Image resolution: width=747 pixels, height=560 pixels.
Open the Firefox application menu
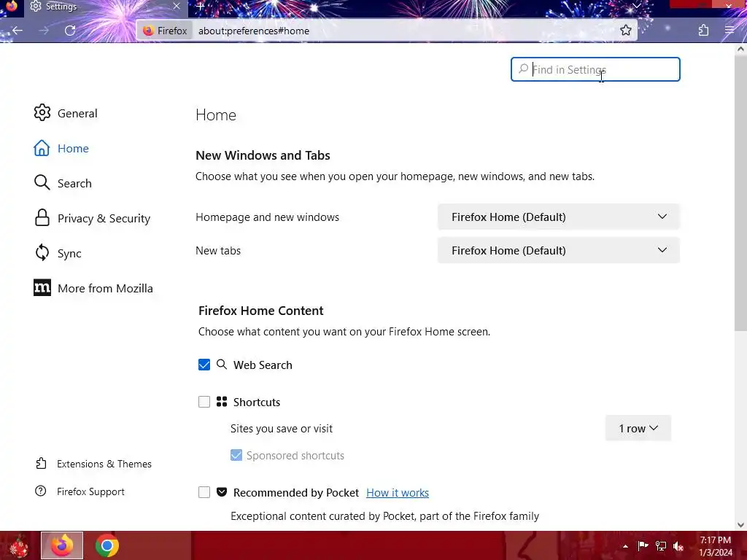point(729,31)
